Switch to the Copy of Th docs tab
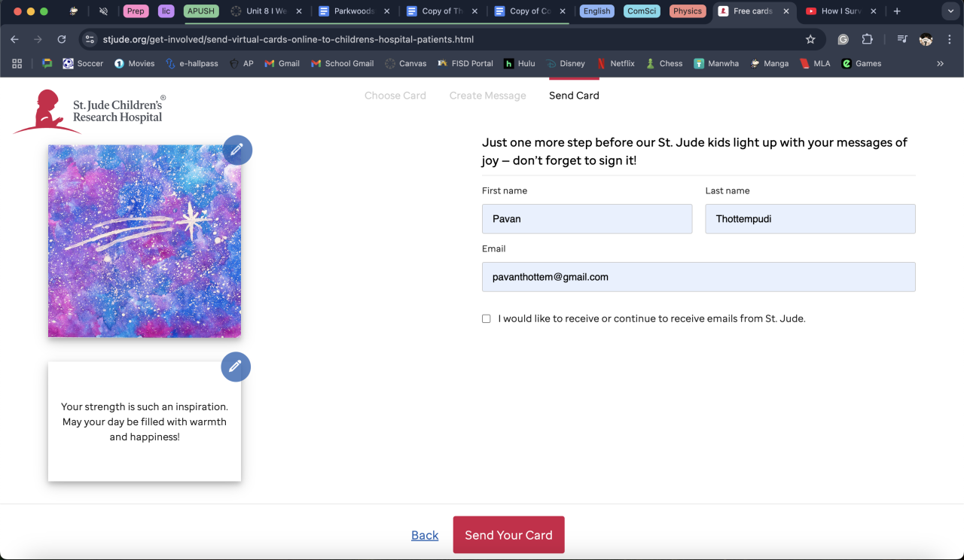Screen dimensions: 964x560 coord(441,11)
